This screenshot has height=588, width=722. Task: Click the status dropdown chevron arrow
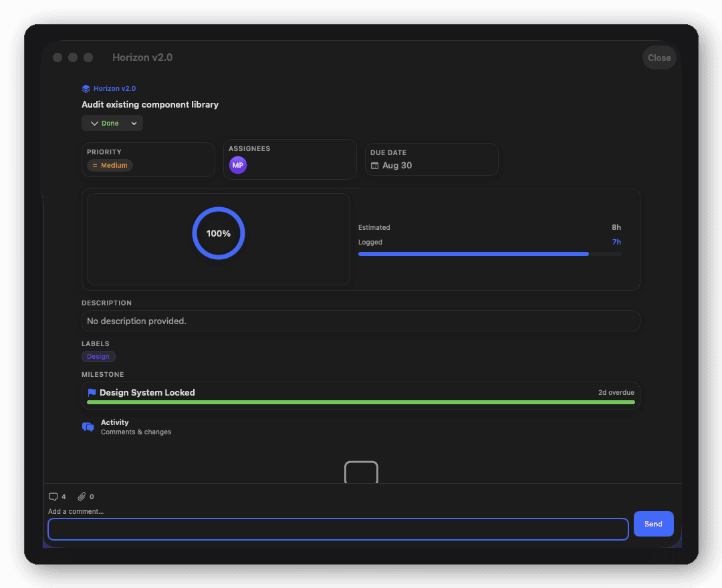pos(134,124)
